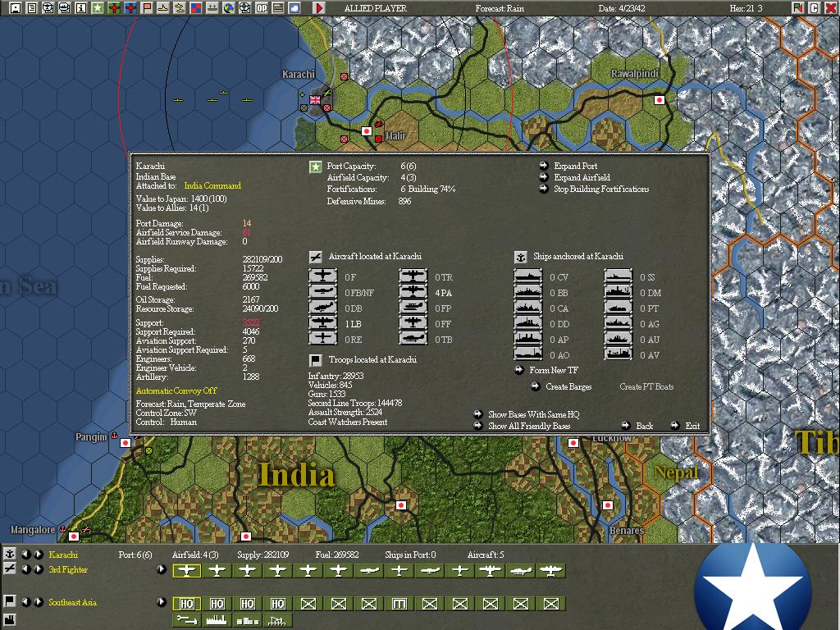Screen dimensions: 840x630
Task: Select the SS submarine ship type icon
Action: (619, 276)
